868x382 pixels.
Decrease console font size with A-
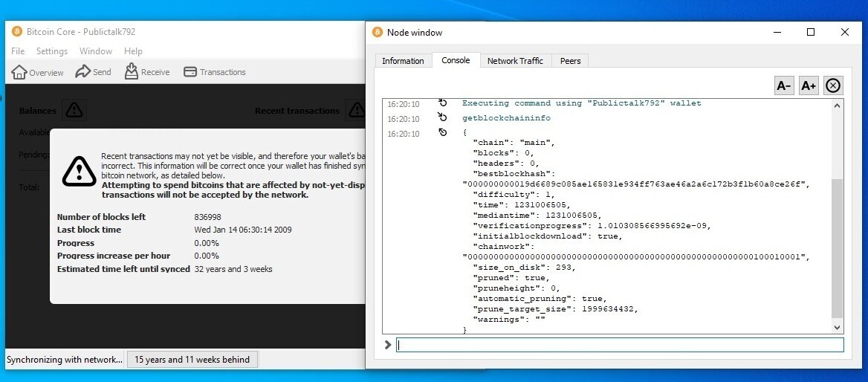tap(784, 85)
